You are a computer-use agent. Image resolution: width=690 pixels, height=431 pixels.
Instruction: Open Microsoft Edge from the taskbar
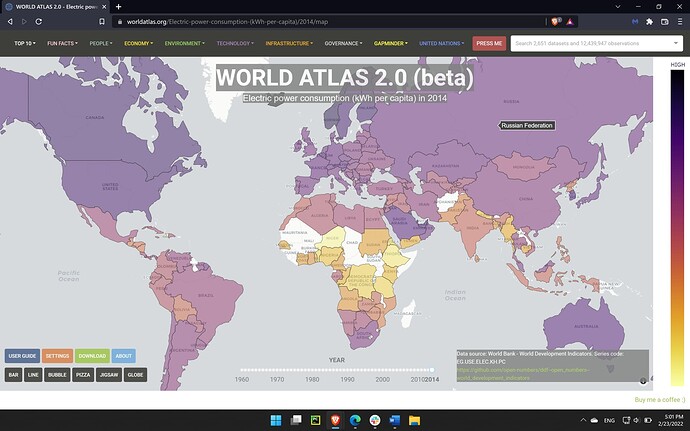point(355,420)
